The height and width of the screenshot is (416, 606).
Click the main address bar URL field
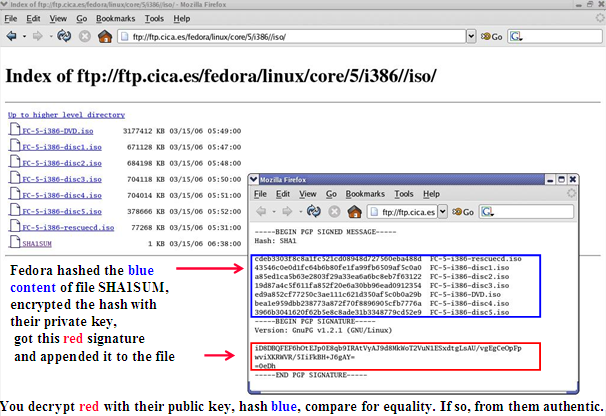coord(290,36)
